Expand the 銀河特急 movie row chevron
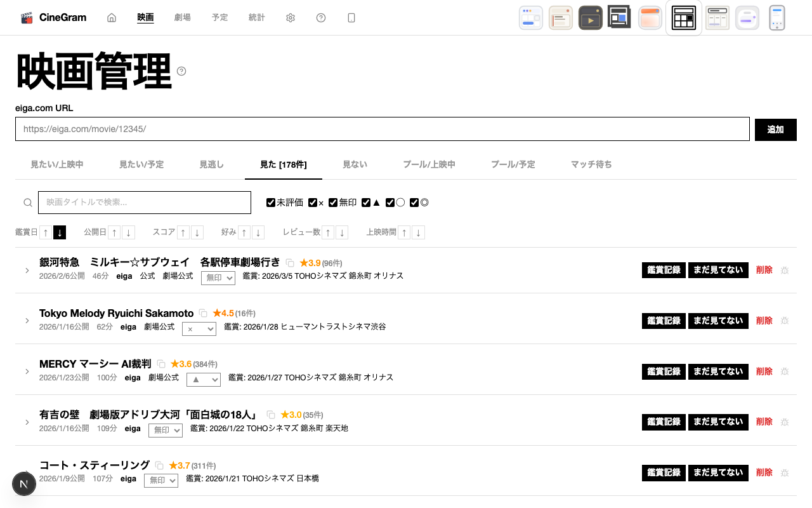Image resolution: width=812 pixels, height=508 pixels. point(27,271)
